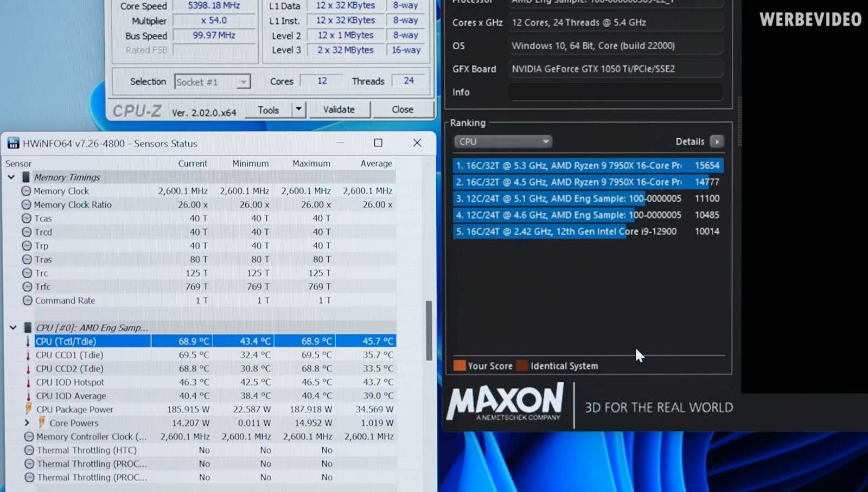The image size is (868, 492).
Task: Select ranking 4: AMD Eng Sample @ 4.6 GHz
Action: tap(588, 215)
